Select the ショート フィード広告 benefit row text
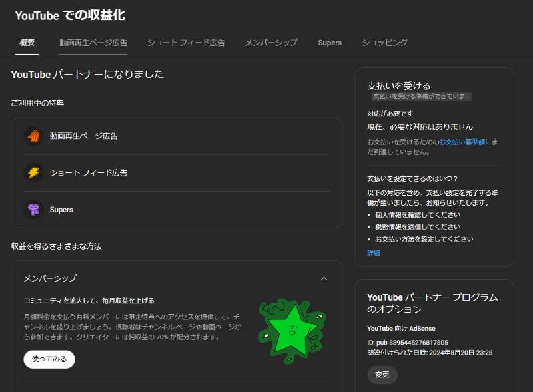Viewport: 533px width, 392px height. [x=89, y=173]
